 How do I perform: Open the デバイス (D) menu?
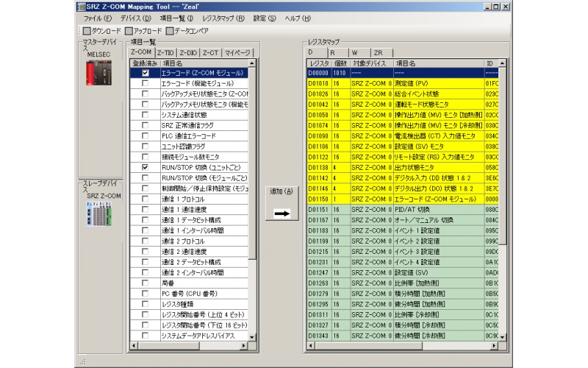pos(136,18)
